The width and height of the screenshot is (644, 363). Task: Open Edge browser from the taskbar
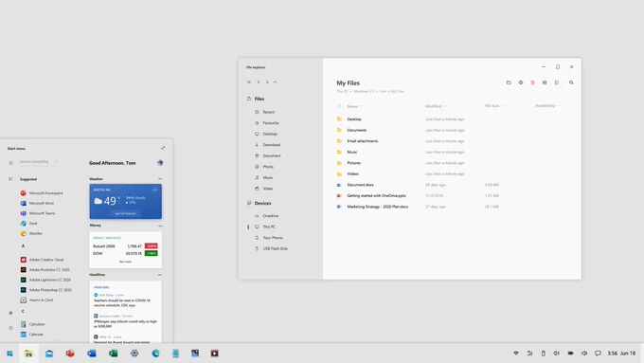click(x=155, y=354)
